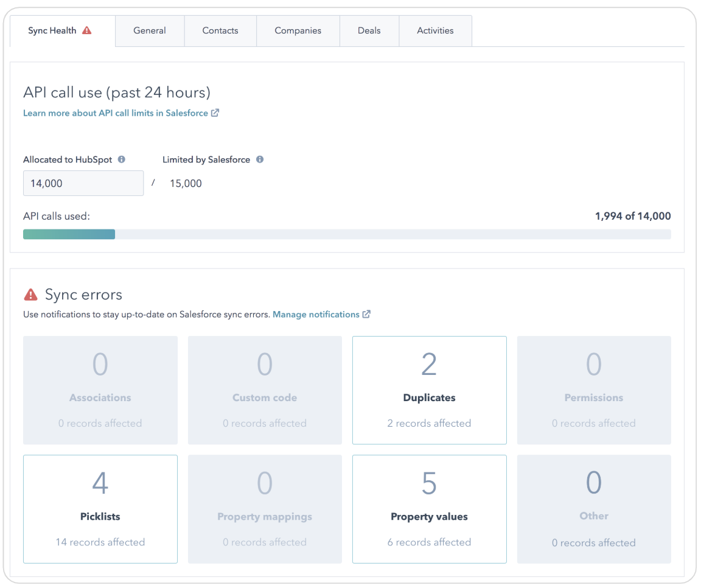Open the Picklists sync error card

click(100, 509)
